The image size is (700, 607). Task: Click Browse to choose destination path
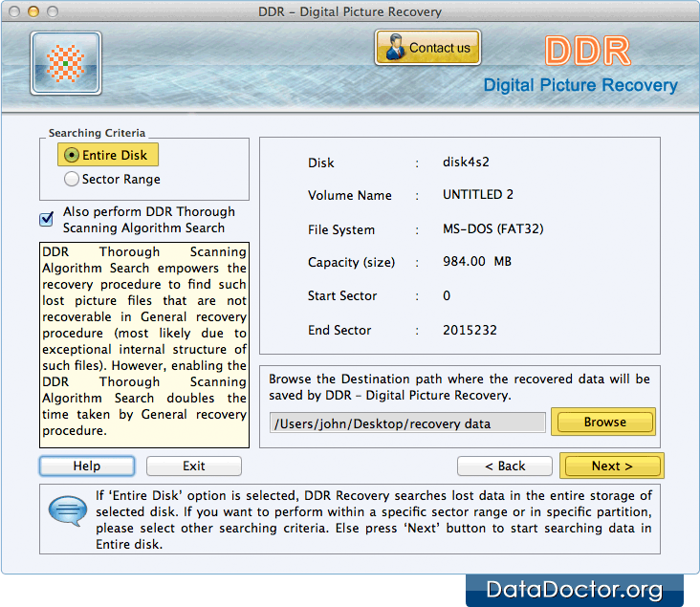tap(605, 422)
